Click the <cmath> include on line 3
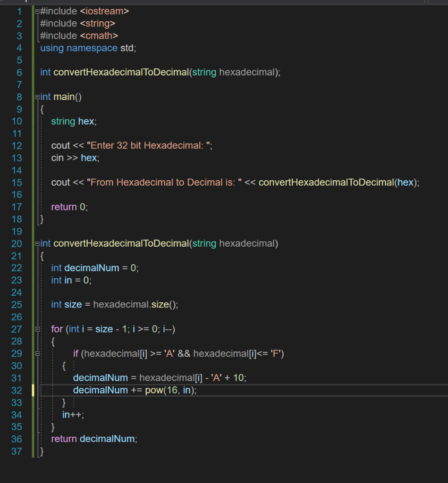The image size is (448, 483). [99, 35]
